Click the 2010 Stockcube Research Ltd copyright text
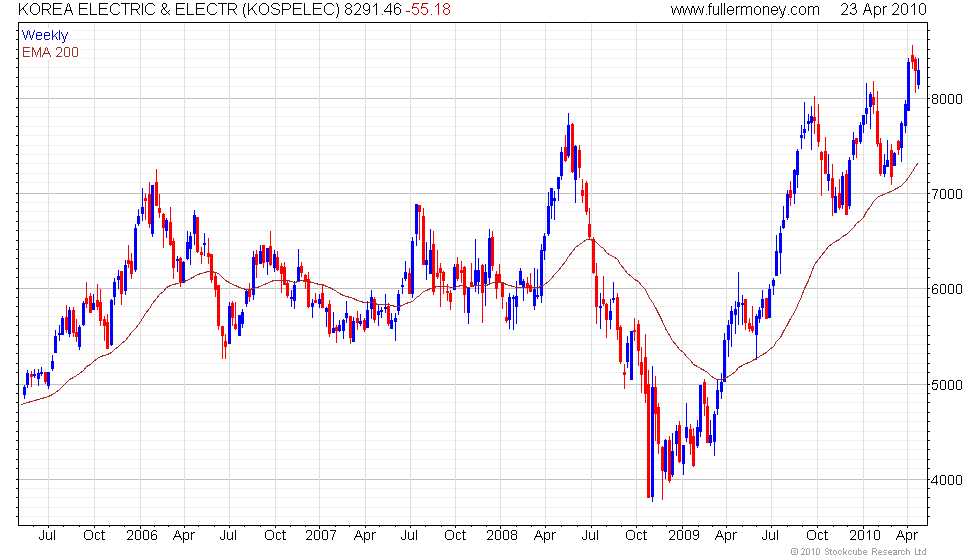 pyautogui.click(x=858, y=551)
